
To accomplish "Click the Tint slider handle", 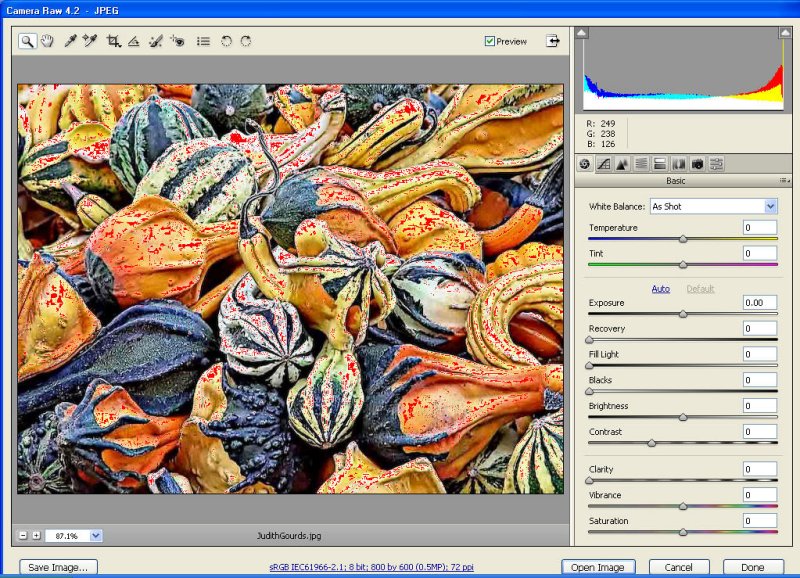I will [683, 265].
